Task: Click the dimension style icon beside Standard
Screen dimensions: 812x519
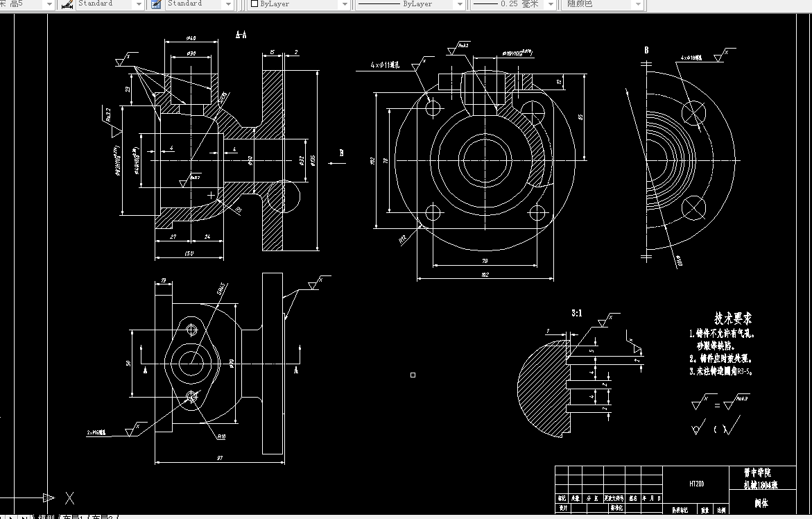Action: [x=67, y=4]
